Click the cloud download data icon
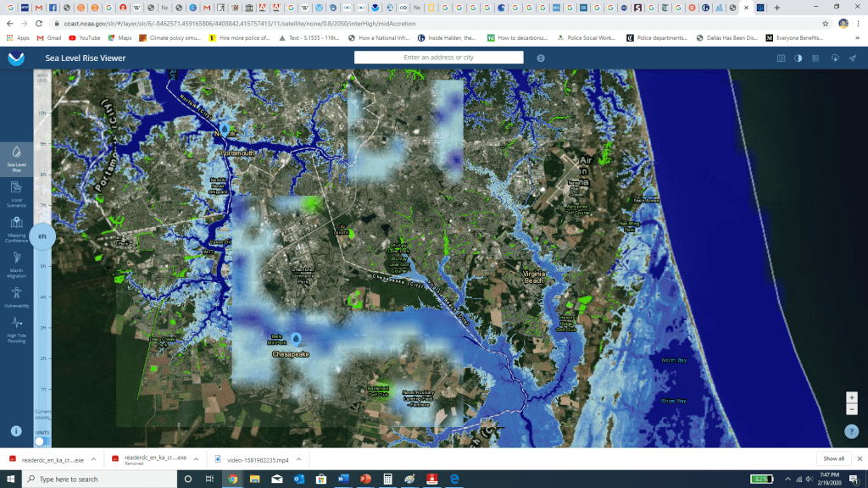868x488 pixels. 835,58
